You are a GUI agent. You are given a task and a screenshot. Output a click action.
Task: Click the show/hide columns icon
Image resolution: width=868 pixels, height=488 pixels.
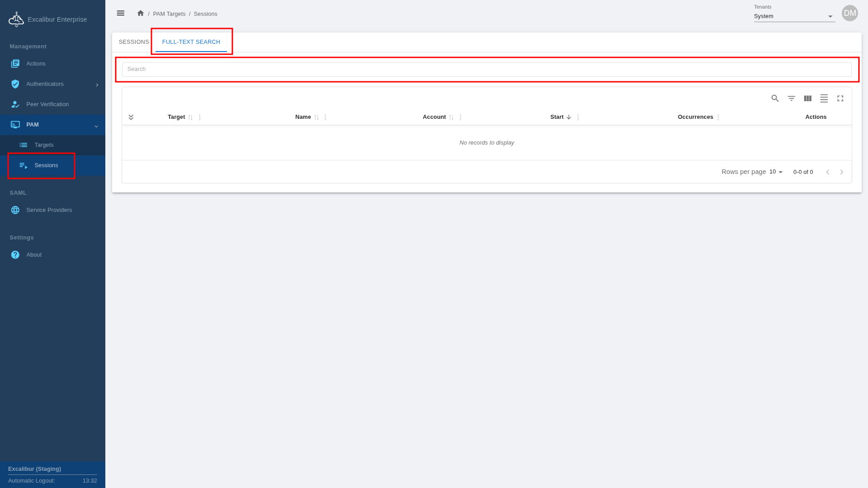(x=807, y=99)
